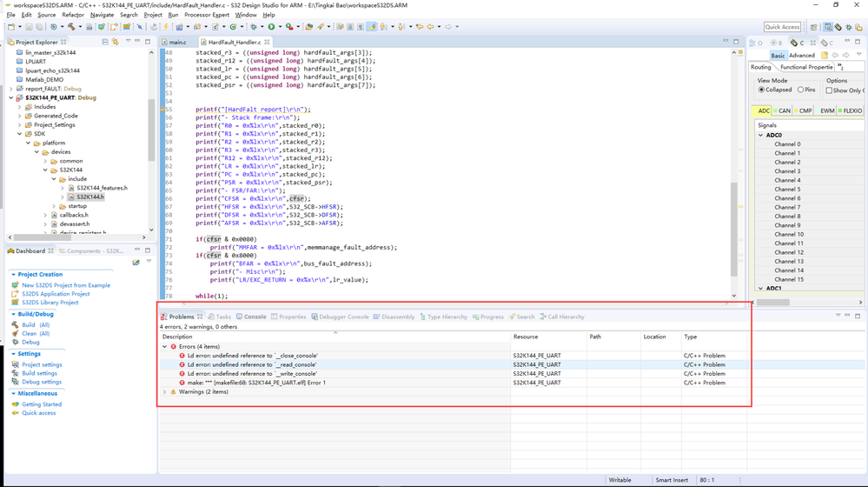868x487 pixels.
Task: Click the yellow note icon beside Advanced
Action: pos(825,55)
